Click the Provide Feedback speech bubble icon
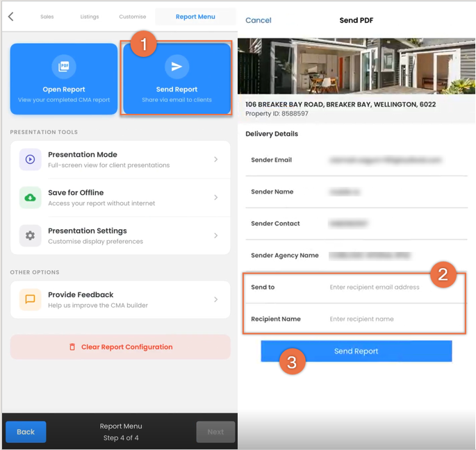 (30, 299)
